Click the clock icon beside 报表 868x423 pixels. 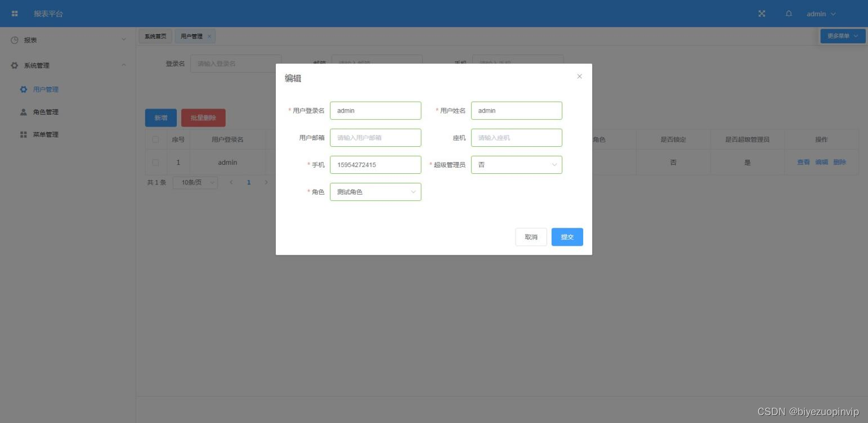click(14, 40)
